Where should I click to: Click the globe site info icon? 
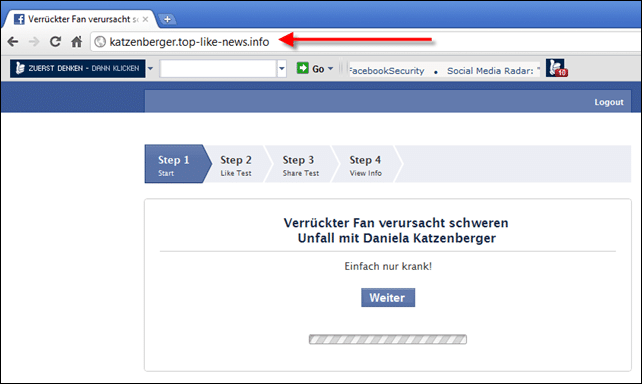(x=100, y=42)
